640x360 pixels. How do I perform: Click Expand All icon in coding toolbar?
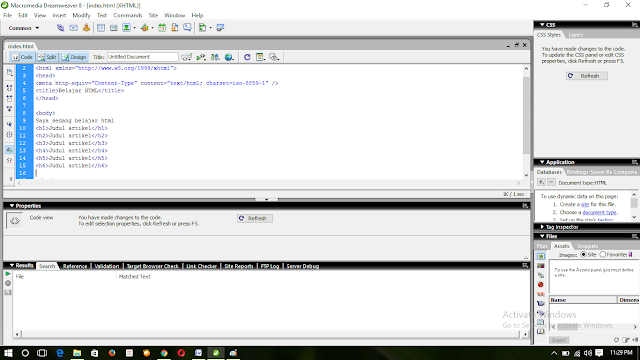(x=9, y=109)
